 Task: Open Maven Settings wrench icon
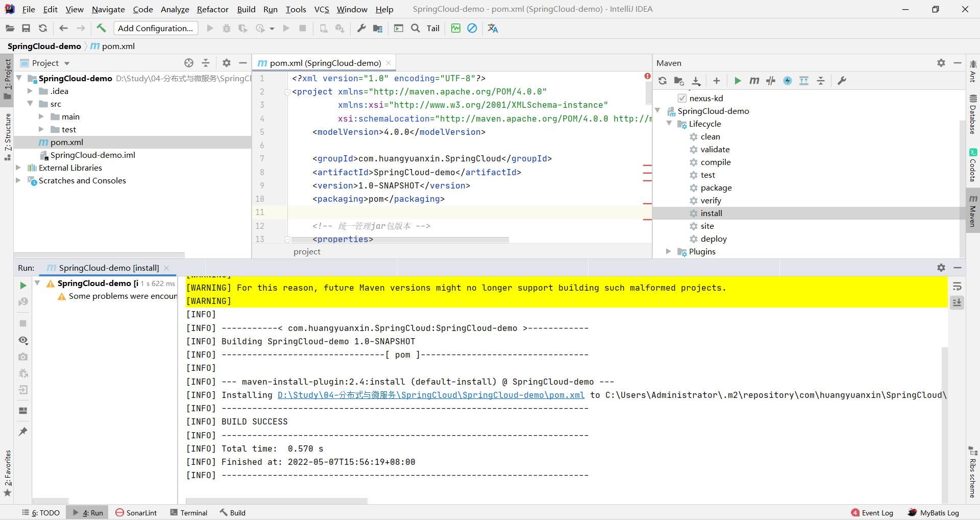pos(842,81)
